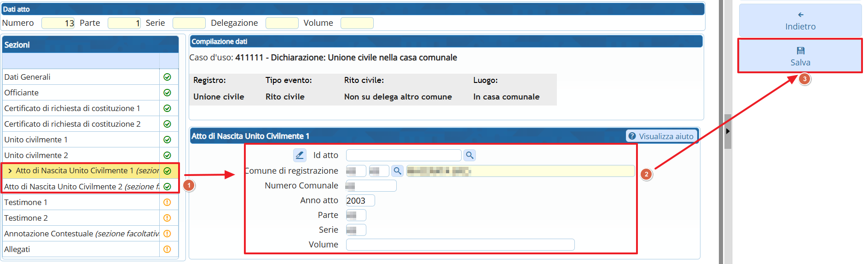This screenshot has height=264, width=868.
Task: Open the Visualizza aiuto help button
Action: (x=661, y=136)
